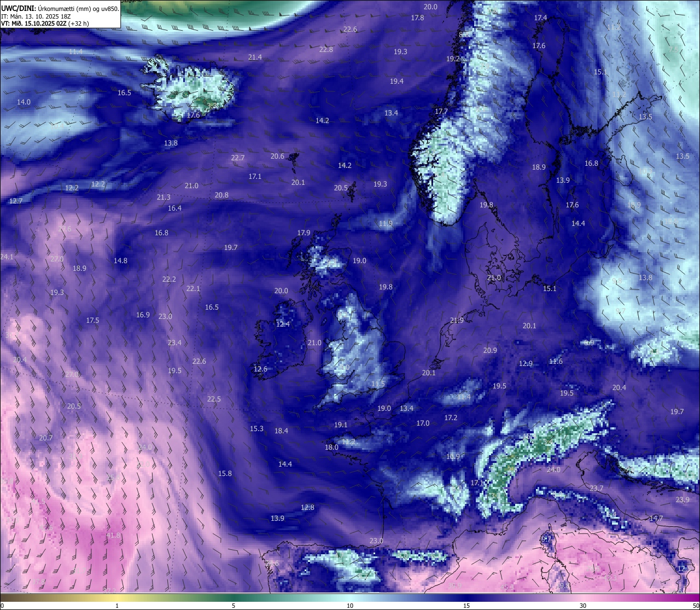Click the 12.6 value over southwest Ireland

260,369
